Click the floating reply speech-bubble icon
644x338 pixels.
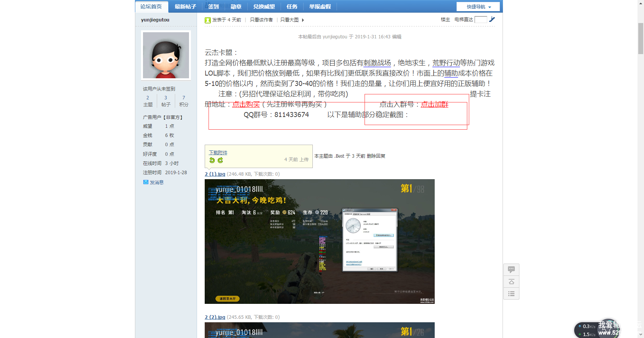(x=511, y=270)
